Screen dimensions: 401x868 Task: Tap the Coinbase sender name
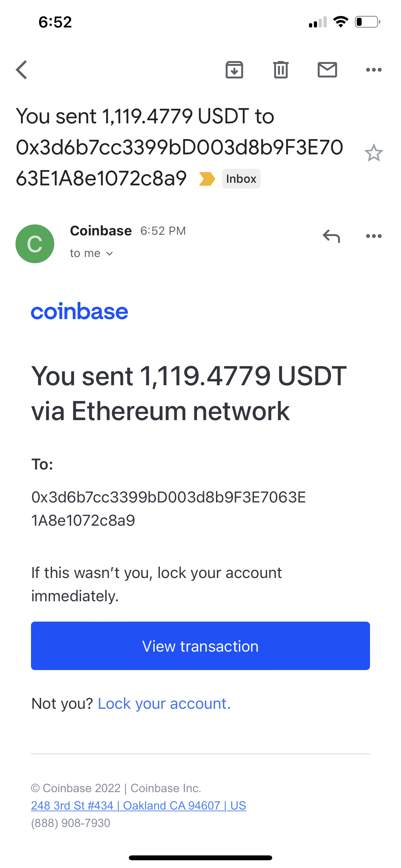point(101,231)
